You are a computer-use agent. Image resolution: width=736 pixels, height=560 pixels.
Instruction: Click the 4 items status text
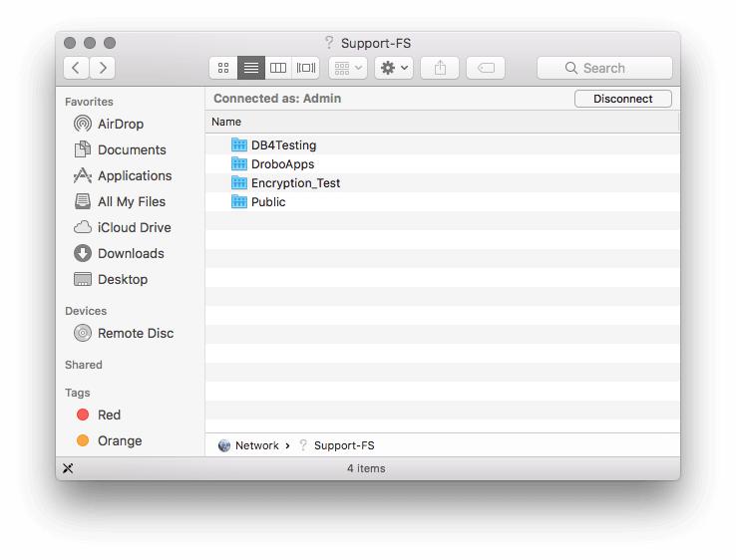click(366, 468)
